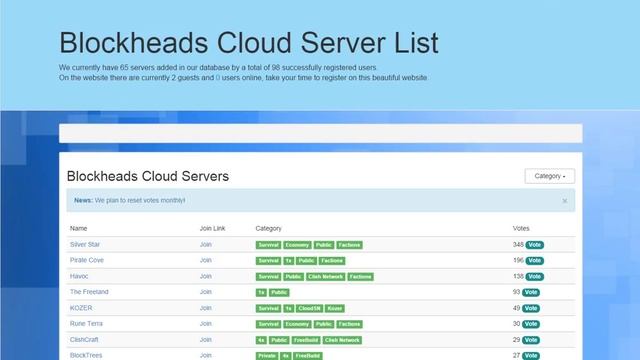This screenshot has width=640, height=360.
Task: Open the KOZER server link
Action: (x=81, y=308)
